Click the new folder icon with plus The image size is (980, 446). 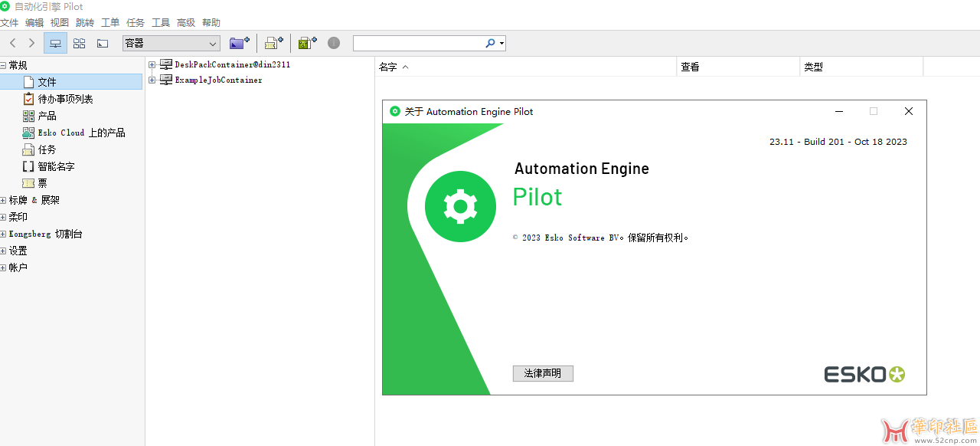pyautogui.click(x=240, y=43)
